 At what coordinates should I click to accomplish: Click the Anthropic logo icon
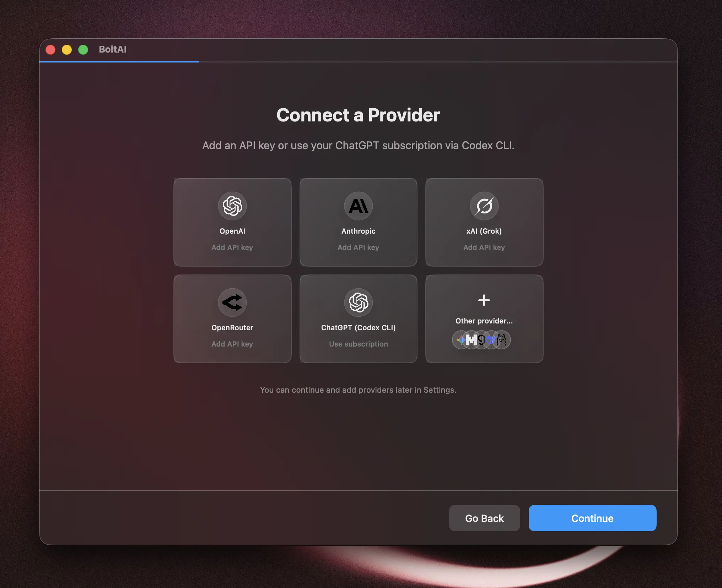[x=359, y=206]
